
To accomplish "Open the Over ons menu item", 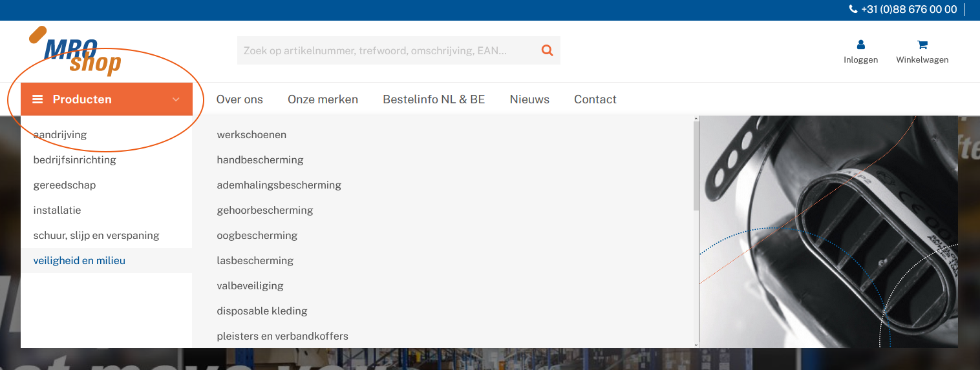I will pyautogui.click(x=239, y=99).
